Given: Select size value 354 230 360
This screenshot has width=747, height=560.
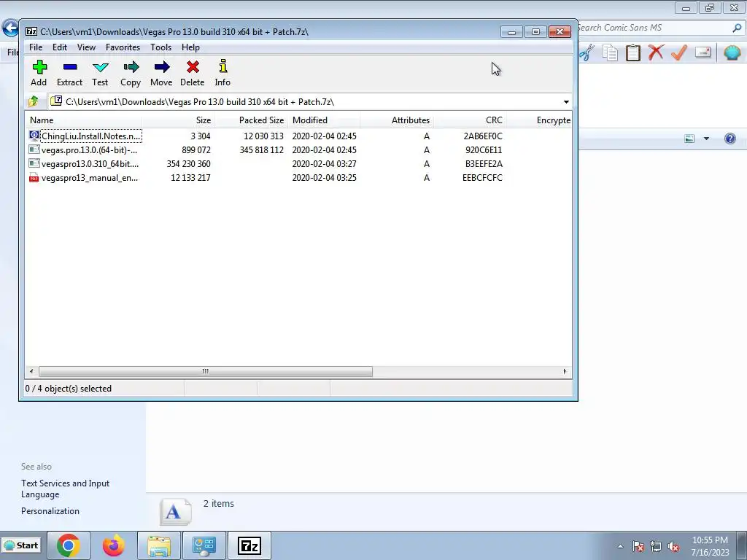Looking at the screenshot, I should point(188,164).
